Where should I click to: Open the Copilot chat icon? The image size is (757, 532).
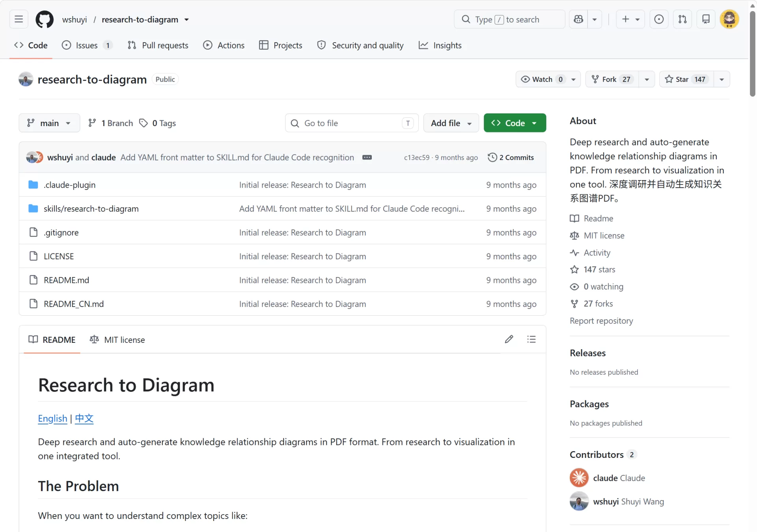(578, 19)
